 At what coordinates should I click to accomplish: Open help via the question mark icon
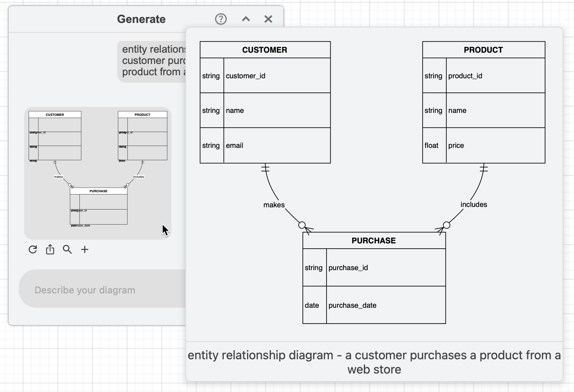[x=221, y=19]
